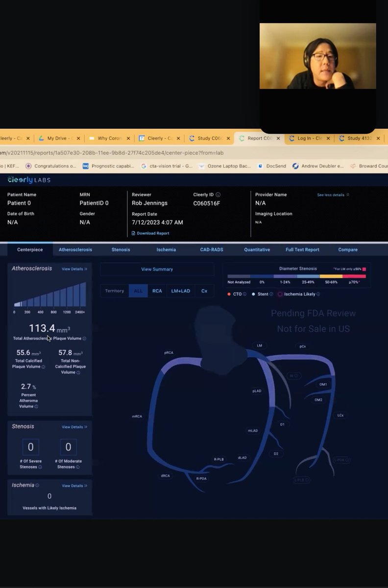Click the mLAD vessel segment label

(253, 431)
